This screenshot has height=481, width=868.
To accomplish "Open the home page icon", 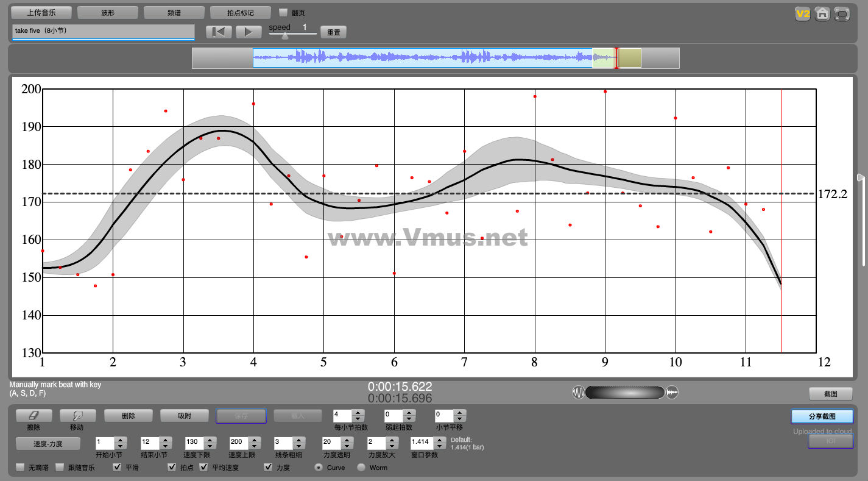I will [x=822, y=13].
